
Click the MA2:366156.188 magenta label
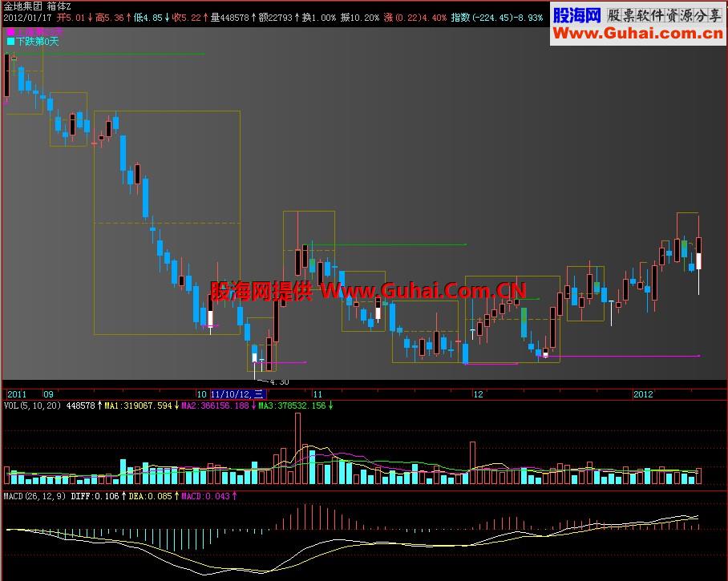(x=216, y=405)
